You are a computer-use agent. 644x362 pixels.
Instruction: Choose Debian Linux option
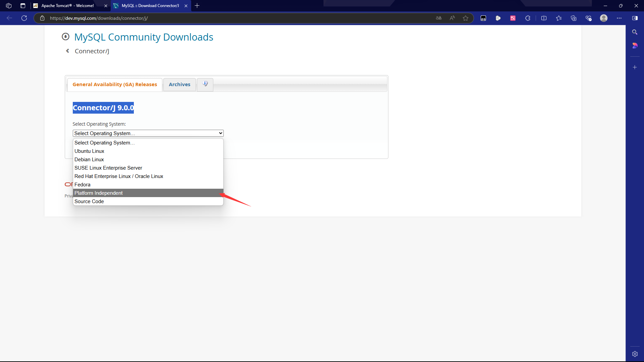148,160
